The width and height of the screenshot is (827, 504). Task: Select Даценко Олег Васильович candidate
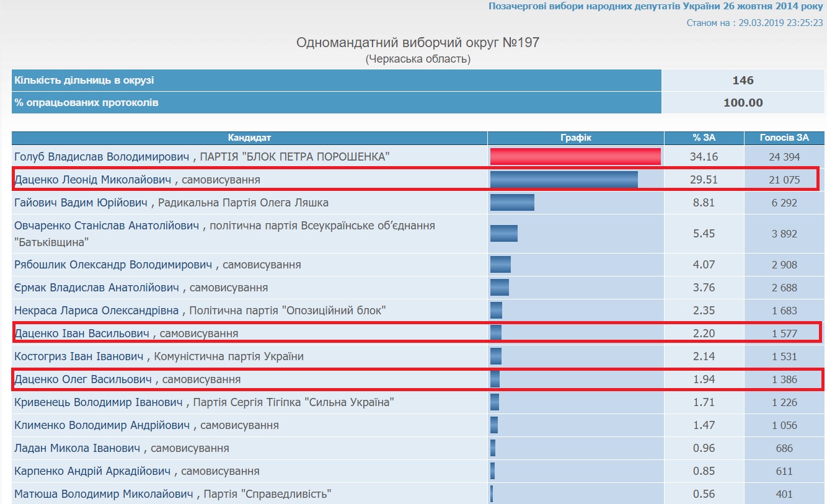(83, 379)
